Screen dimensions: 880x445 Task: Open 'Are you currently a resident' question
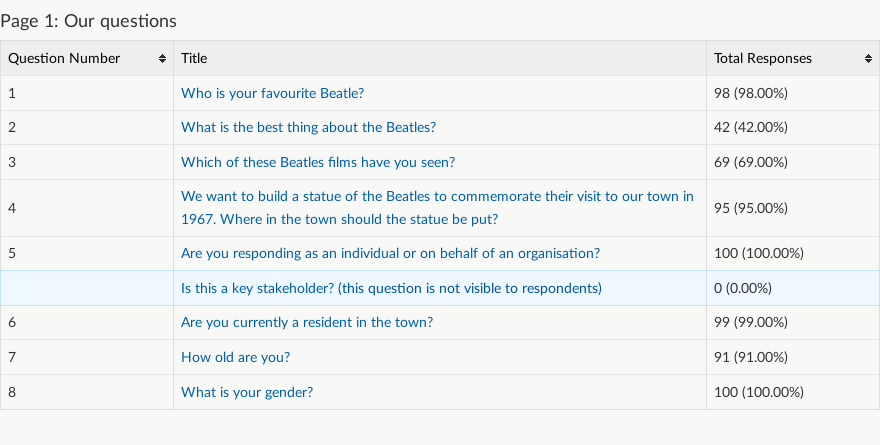tap(307, 323)
